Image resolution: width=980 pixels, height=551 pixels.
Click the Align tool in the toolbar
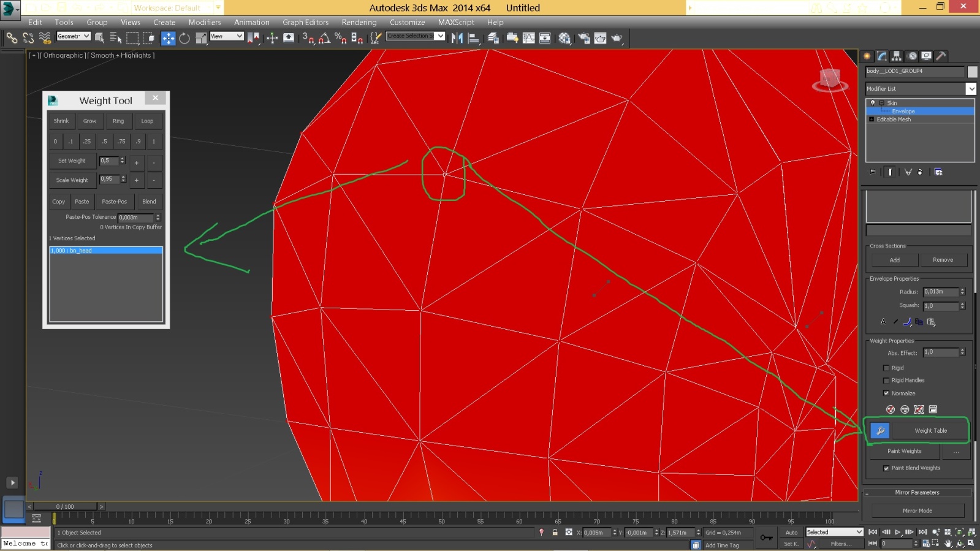[474, 38]
